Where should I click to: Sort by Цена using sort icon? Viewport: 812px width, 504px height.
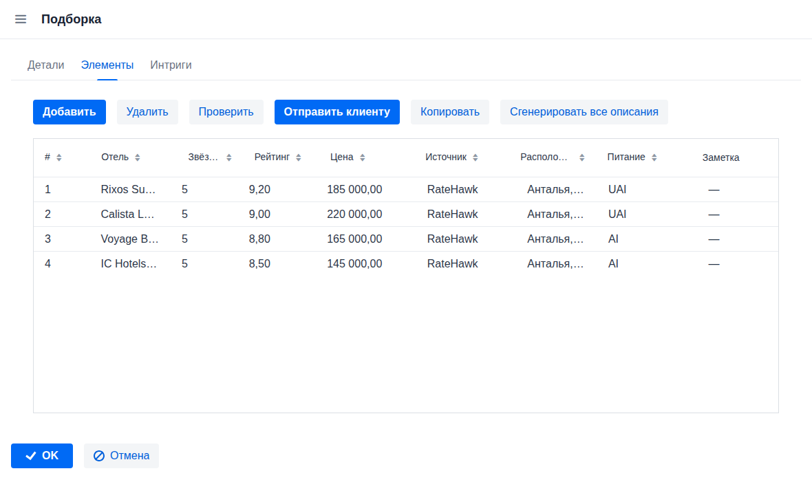(363, 157)
